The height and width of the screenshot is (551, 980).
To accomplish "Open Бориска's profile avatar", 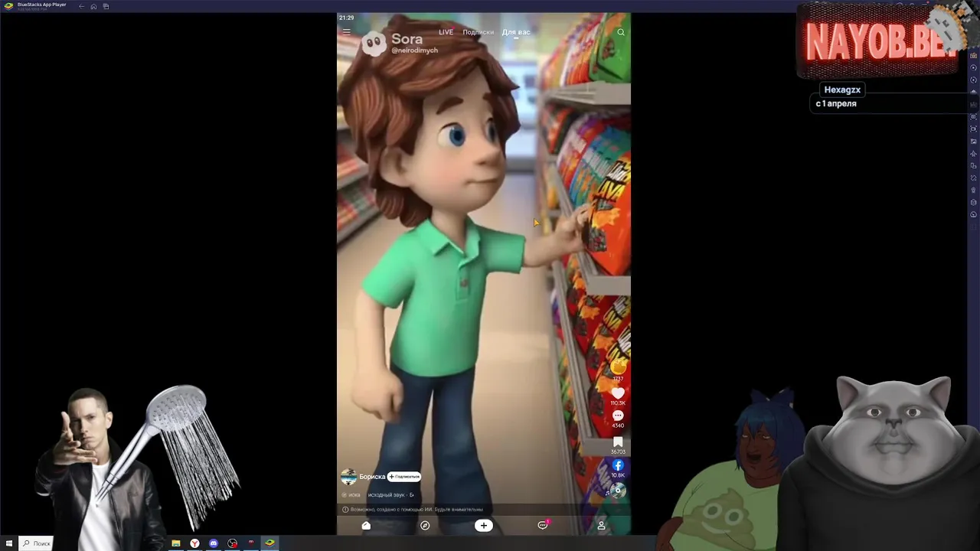I will point(348,477).
